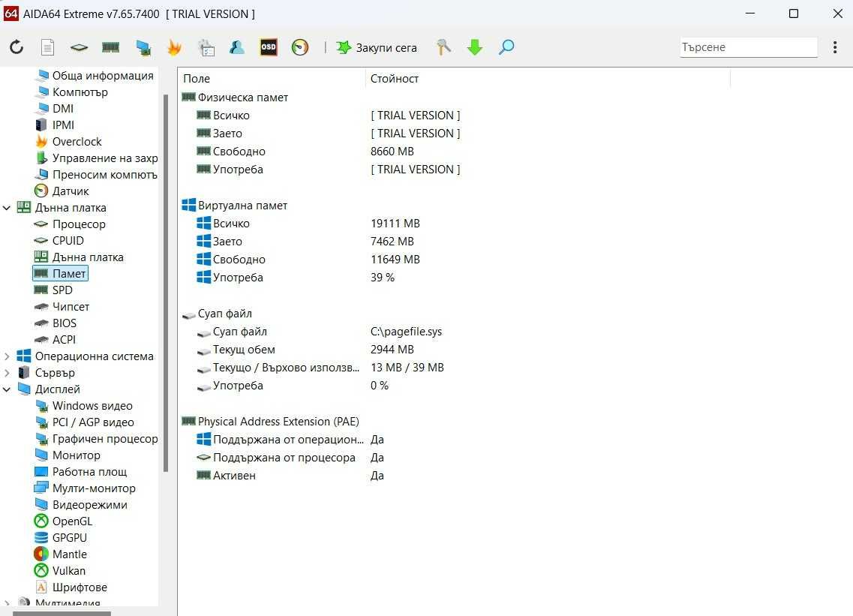Collapse the Дисплей category
The width and height of the screenshot is (853, 616).
coord(7,389)
